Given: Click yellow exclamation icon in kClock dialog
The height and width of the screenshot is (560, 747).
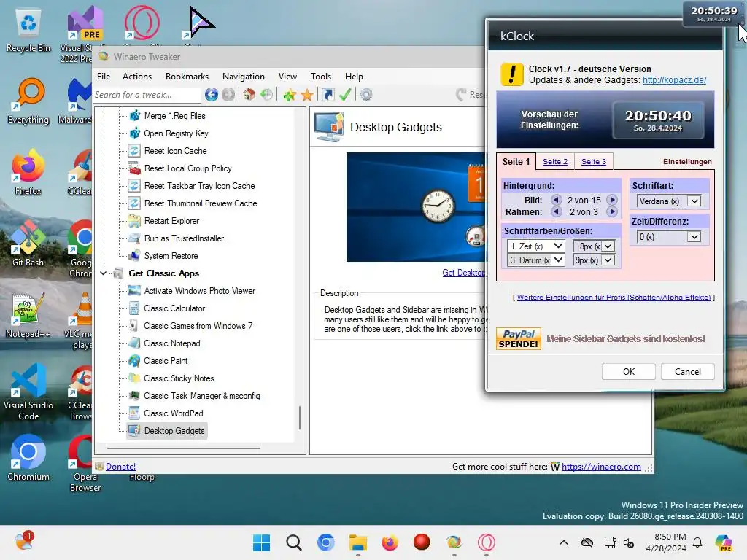Looking at the screenshot, I should (x=512, y=74).
